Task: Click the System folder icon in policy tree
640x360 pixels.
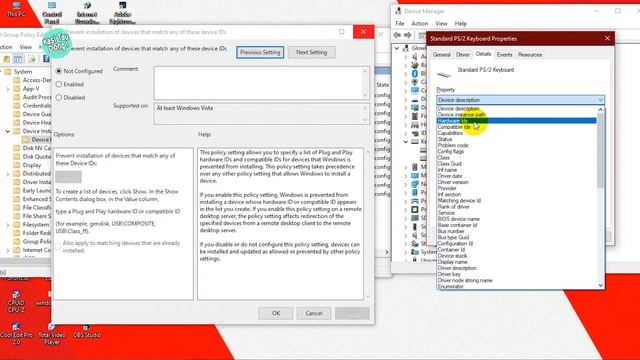Action: (7, 71)
